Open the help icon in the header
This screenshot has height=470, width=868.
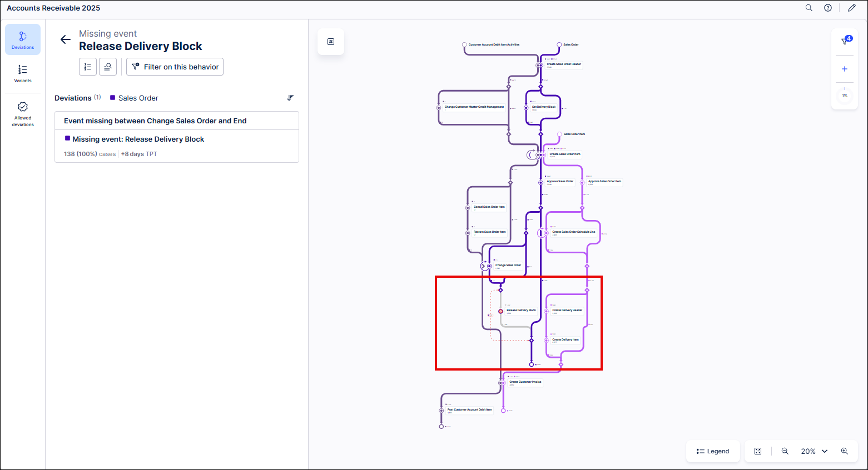click(828, 8)
